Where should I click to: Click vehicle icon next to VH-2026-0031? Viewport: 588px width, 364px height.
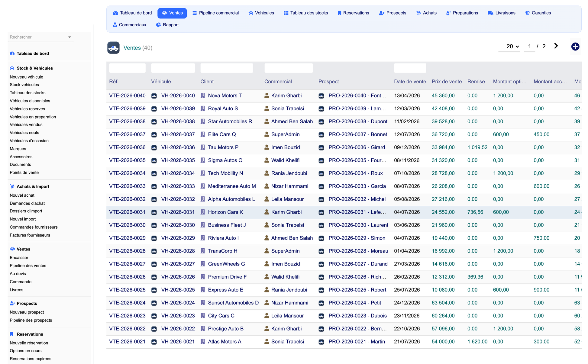[x=154, y=212]
